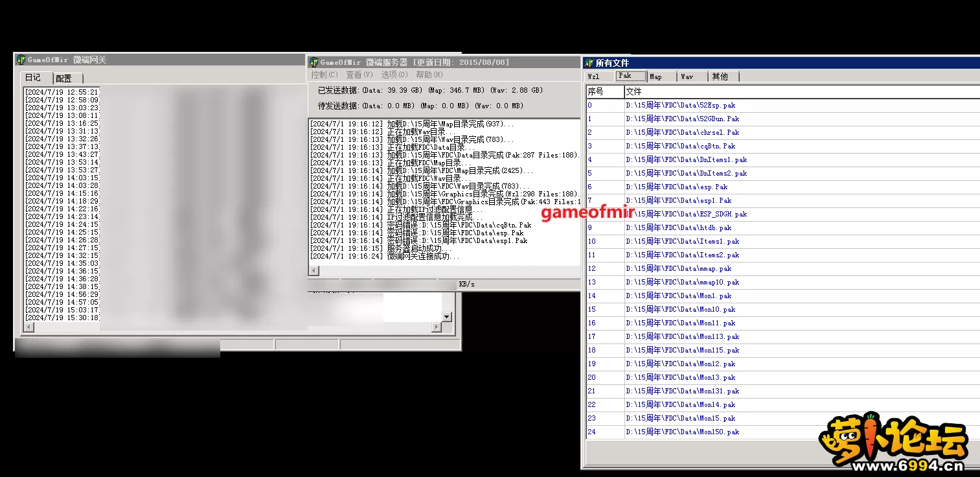Select the Wav tab in file list window
The image size is (980, 477).
[x=692, y=76]
